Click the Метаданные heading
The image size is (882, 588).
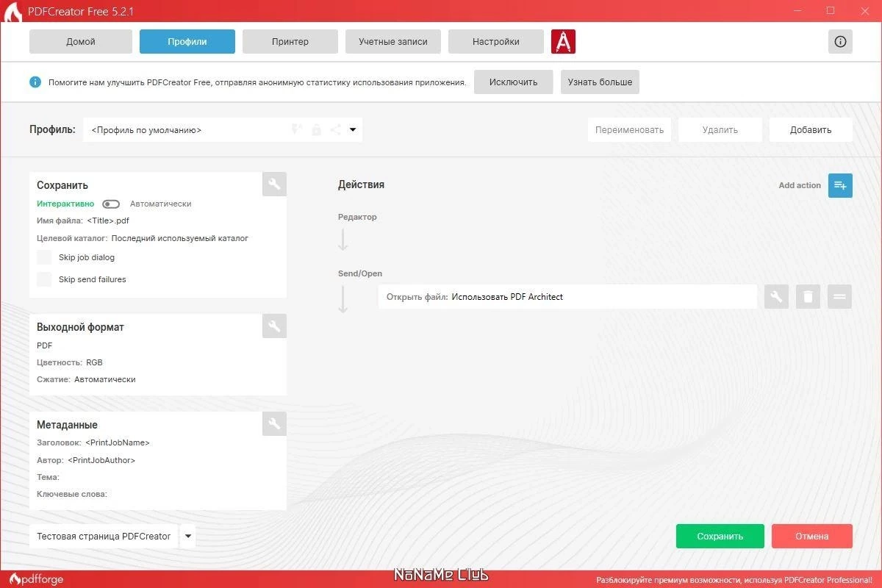point(67,425)
